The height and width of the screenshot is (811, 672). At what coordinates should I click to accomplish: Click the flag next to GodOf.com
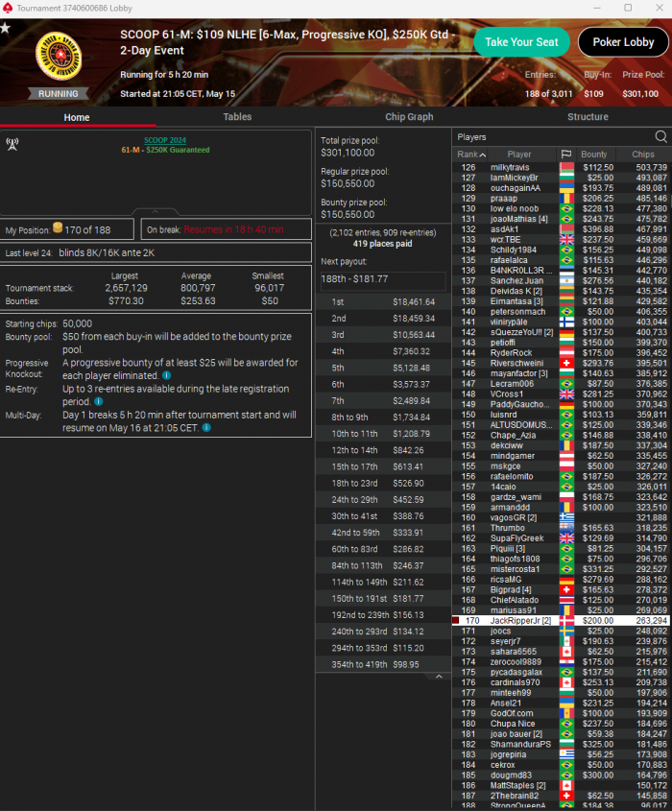[x=566, y=713]
